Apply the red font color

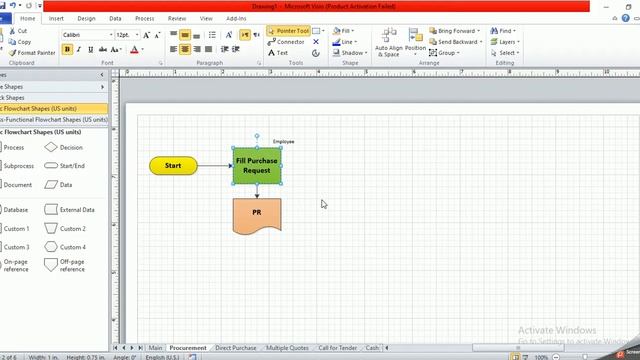[134, 49]
